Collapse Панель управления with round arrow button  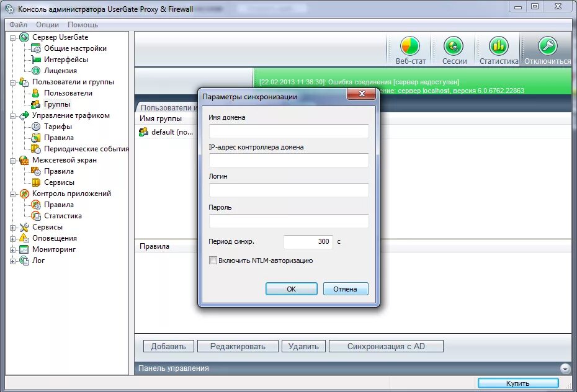click(x=565, y=368)
